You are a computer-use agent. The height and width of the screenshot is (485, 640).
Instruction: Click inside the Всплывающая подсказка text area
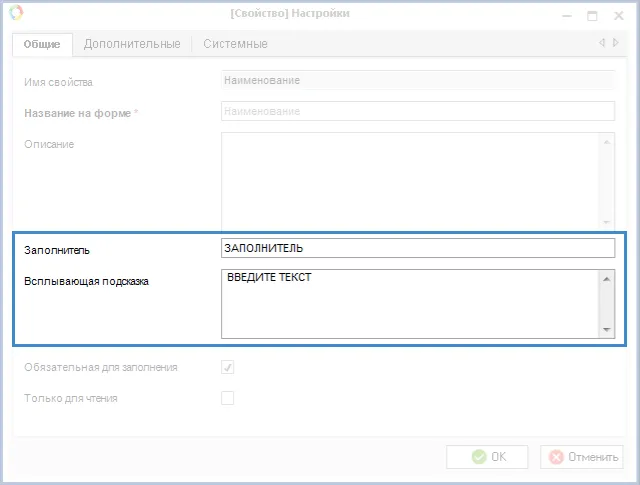pyautogui.click(x=410, y=303)
